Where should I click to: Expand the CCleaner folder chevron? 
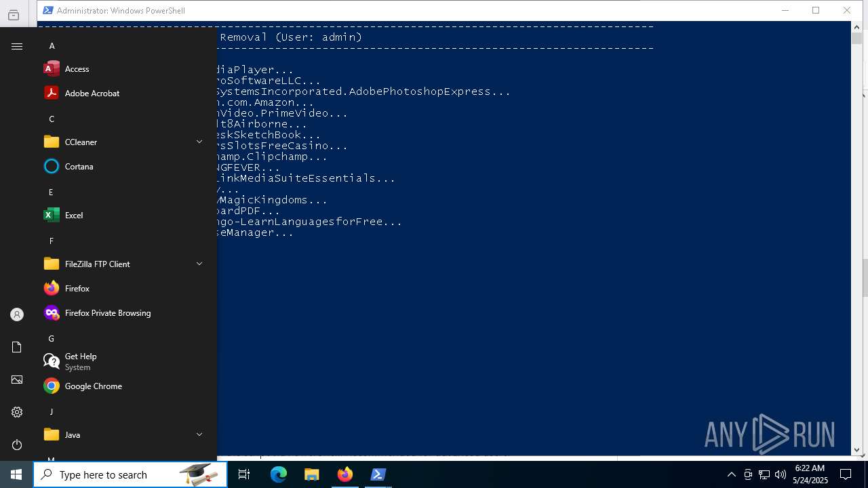point(199,142)
